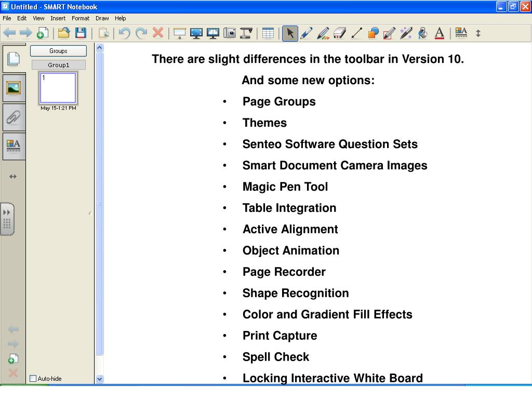This screenshot has width=532, height=399.
Task: Open the Gallery side tab
Action: tap(14, 88)
